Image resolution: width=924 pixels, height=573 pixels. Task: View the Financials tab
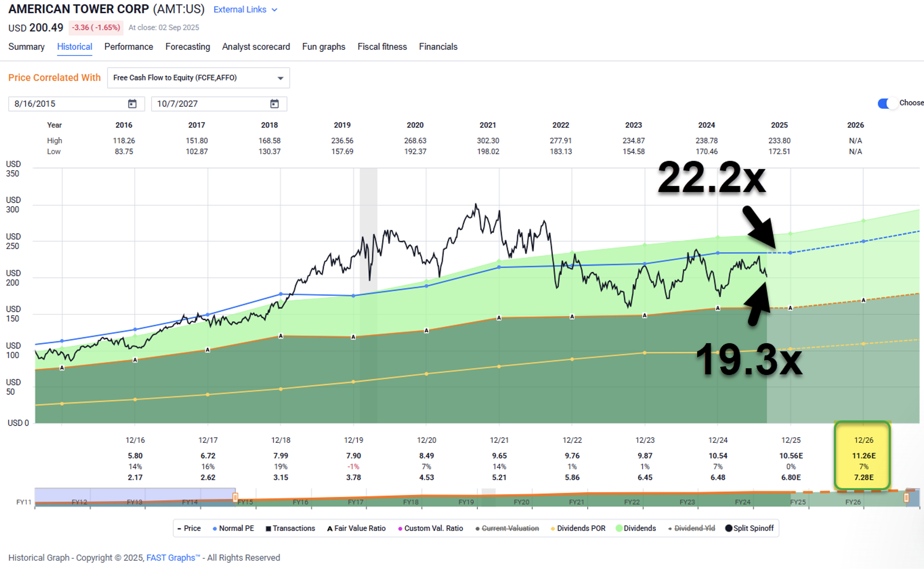pos(438,47)
